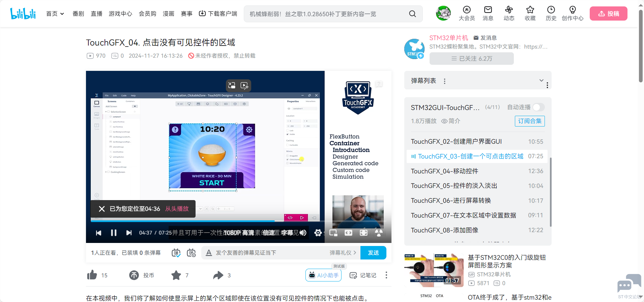Viewport: 644px width, 302px height.
Task: Enable picture-in-picture mode
Action: pyautogui.click(x=333, y=233)
